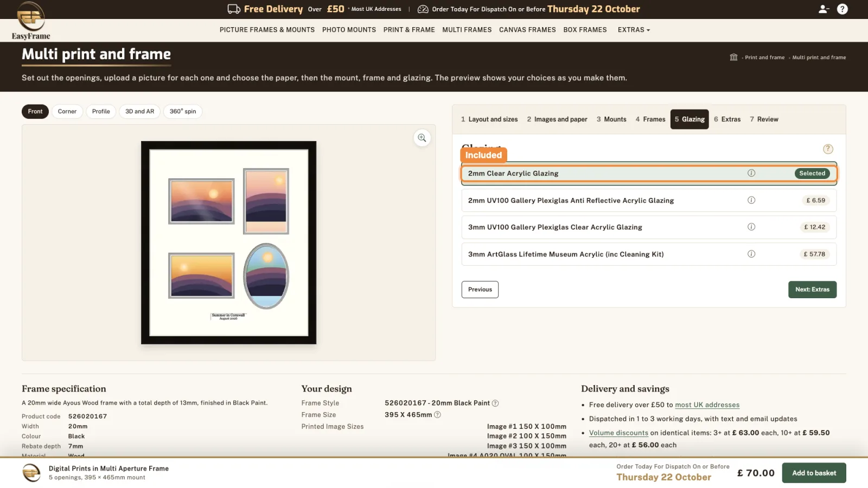
Task: Expand the Extras menu in navigation
Action: point(634,30)
